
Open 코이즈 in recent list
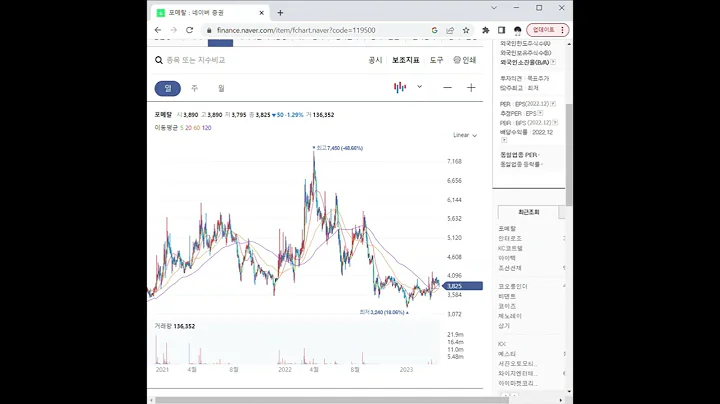[507, 306]
